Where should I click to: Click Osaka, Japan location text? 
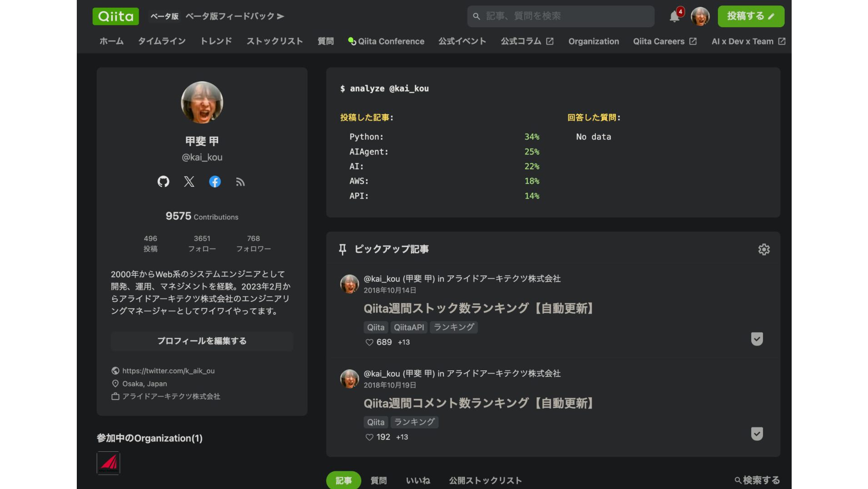click(145, 384)
